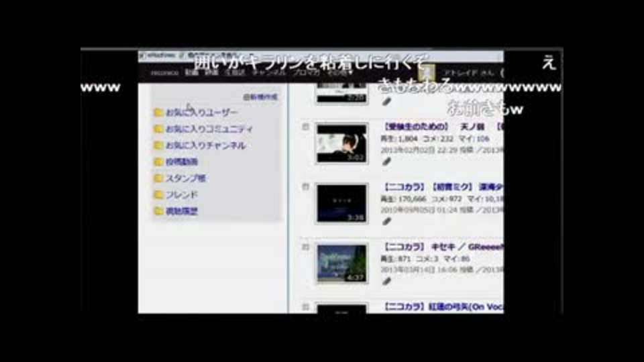Tick checkbox beside 紅蓮の弓矢 video
This screenshot has width=644, height=362.
tap(306, 306)
